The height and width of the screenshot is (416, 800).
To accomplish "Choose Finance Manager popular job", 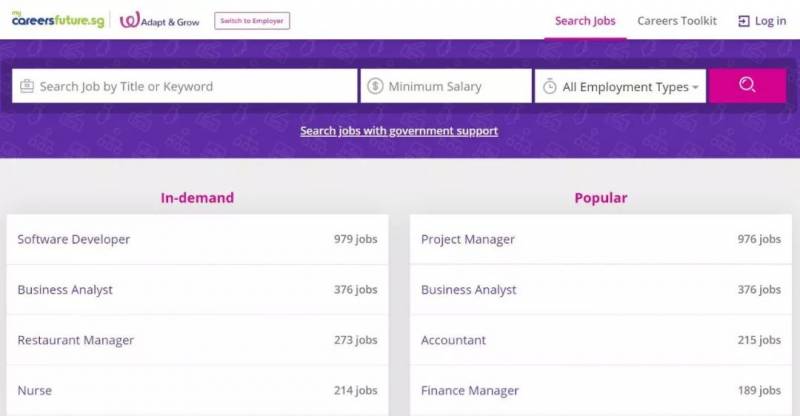I will (470, 390).
